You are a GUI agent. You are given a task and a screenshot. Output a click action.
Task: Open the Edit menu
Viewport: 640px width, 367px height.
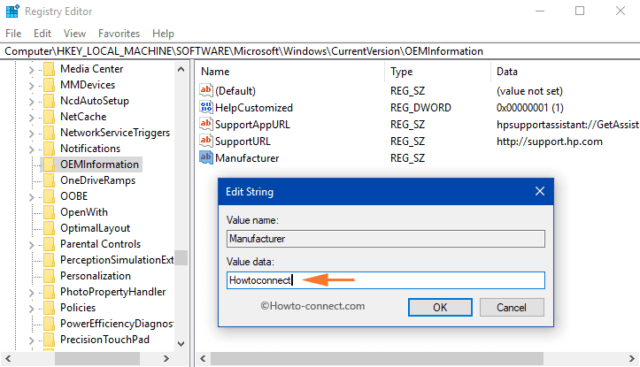tap(42, 33)
